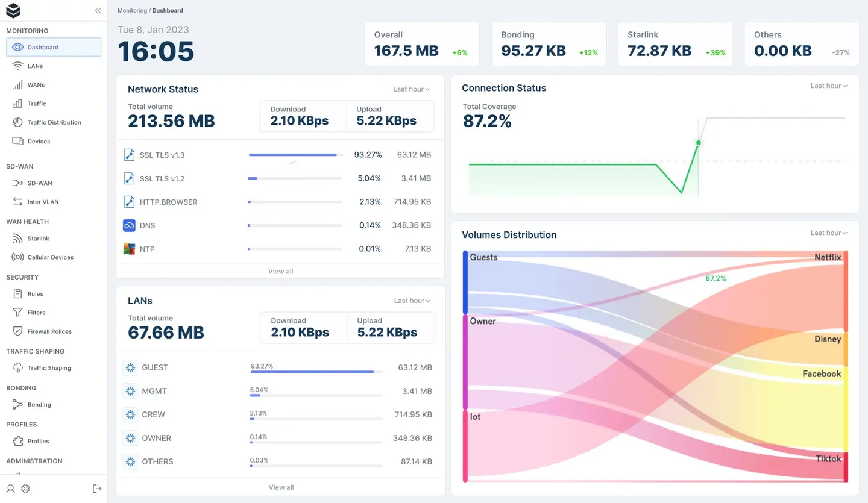Collapse the sidebar with double chevron icon
Image resolution: width=868 pixels, height=503 pixels.
(x=98, y=11)
